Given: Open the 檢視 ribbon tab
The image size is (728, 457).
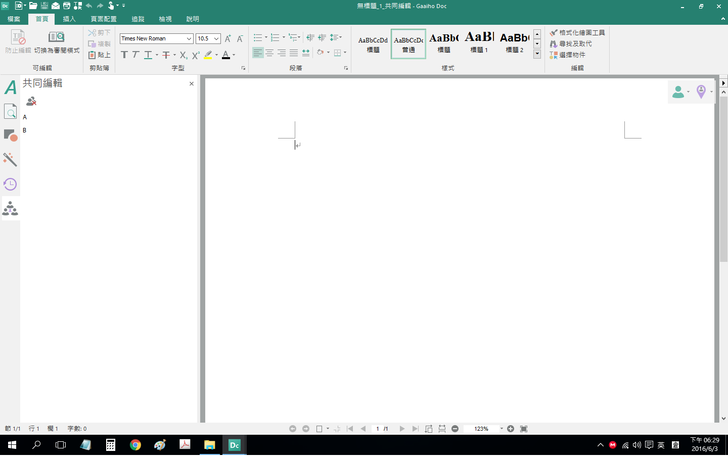Looking at the screenshot, I should [x=165, y=19].
